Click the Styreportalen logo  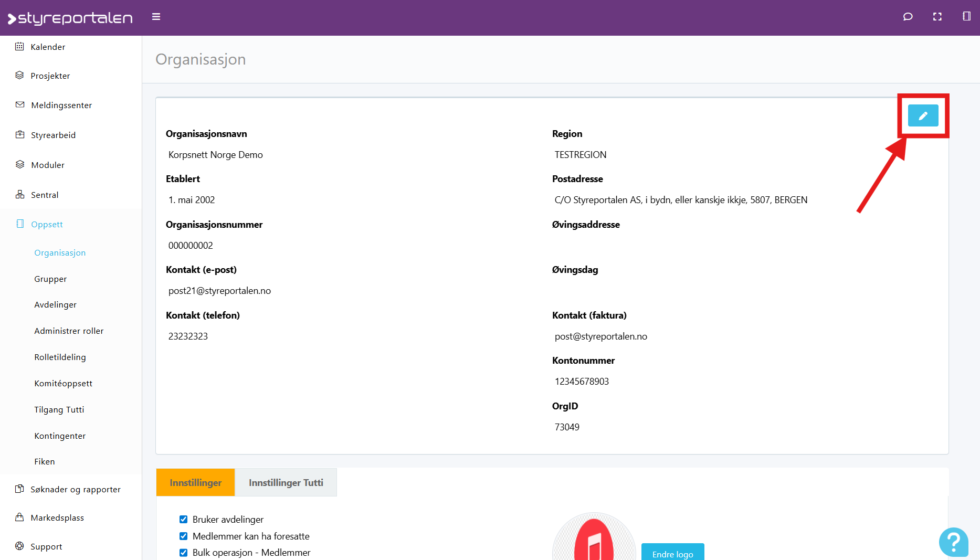point(70,18)
